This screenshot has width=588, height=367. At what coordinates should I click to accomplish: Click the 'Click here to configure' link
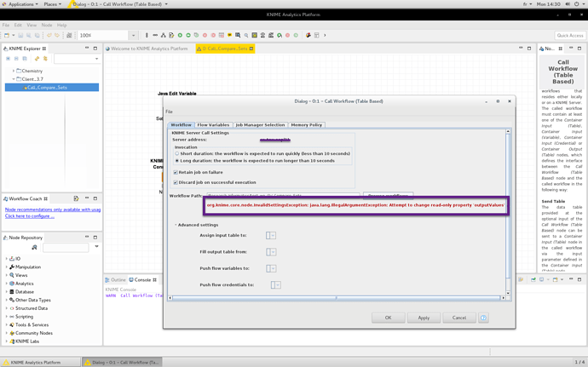(30, 216)
